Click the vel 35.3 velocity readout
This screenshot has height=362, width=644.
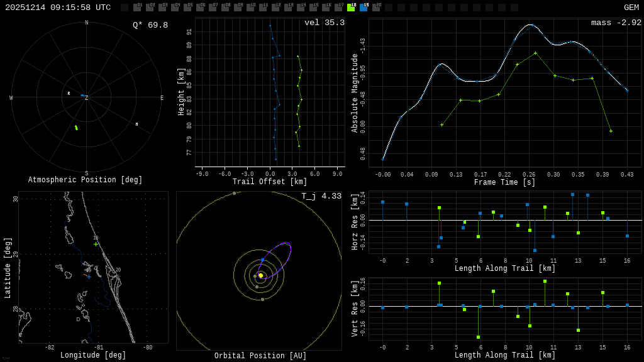pos(324,23)
